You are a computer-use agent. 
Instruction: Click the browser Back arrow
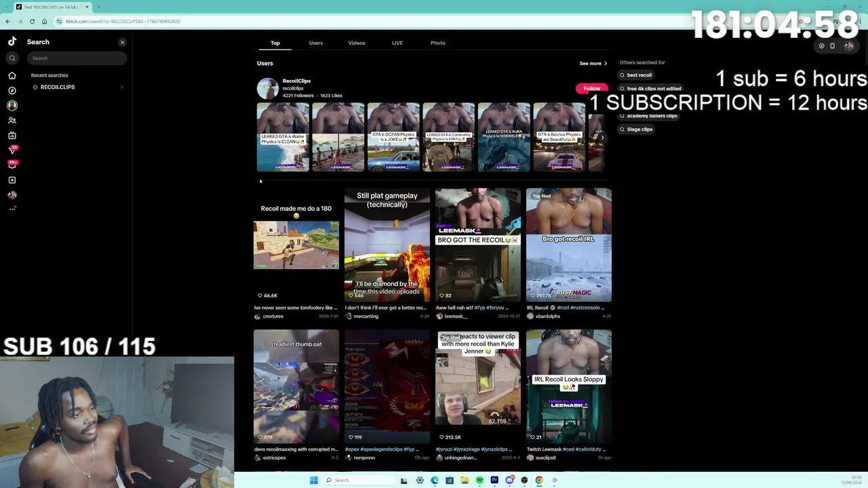click(7, 21)
